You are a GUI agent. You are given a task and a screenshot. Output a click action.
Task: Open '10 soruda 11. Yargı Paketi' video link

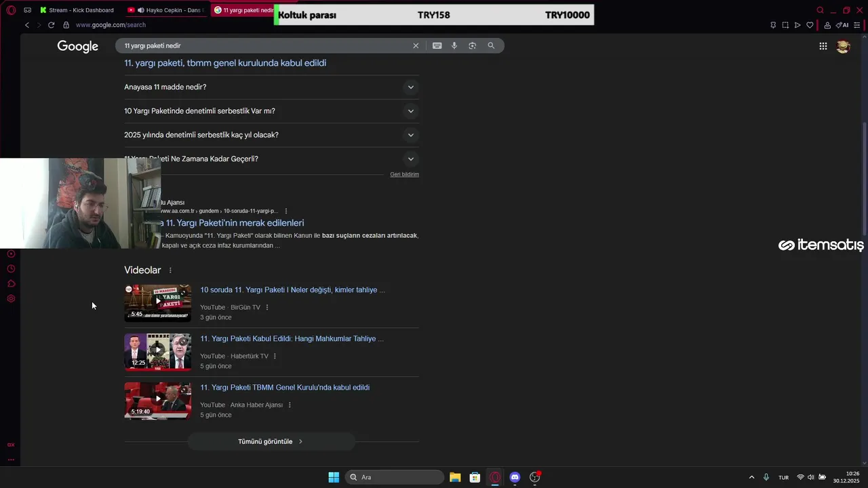[x=292, y=290]
